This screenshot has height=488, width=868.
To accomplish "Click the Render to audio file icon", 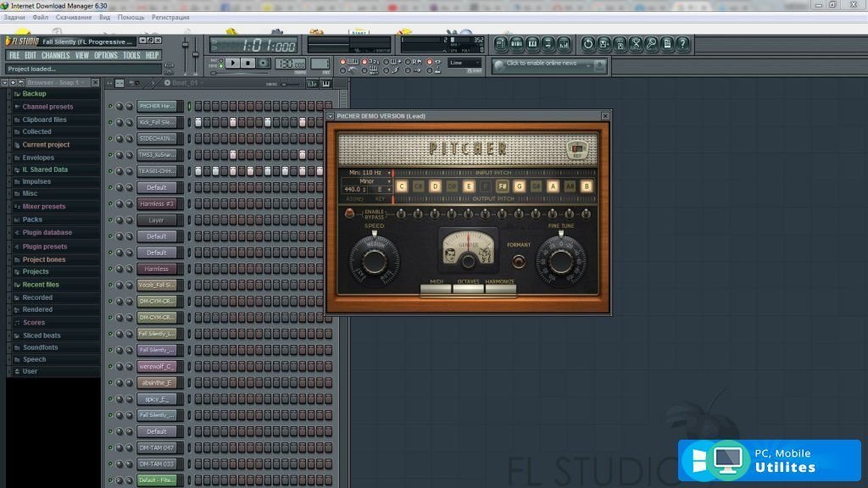I will [620, 44].
